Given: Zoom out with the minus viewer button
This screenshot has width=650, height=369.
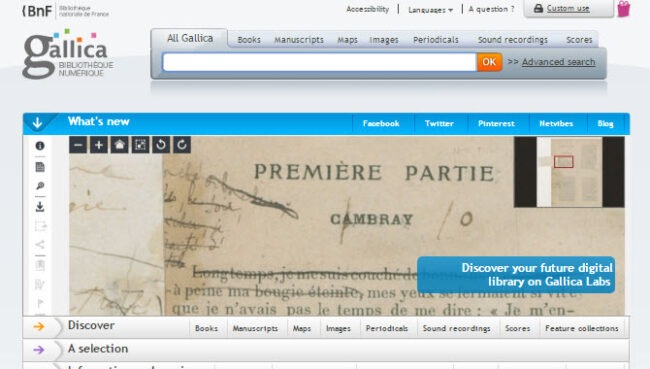Looking at the screenshot, I should (x=78, y=145).
